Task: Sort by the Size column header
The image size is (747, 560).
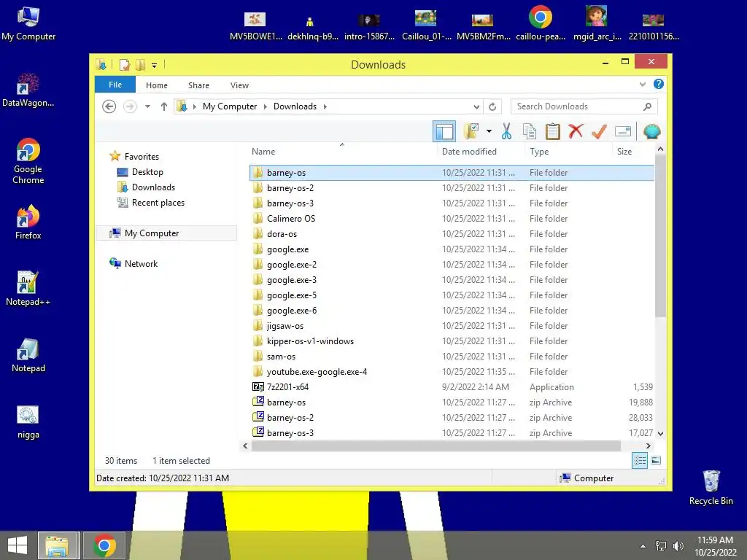Action: (632, 152)
